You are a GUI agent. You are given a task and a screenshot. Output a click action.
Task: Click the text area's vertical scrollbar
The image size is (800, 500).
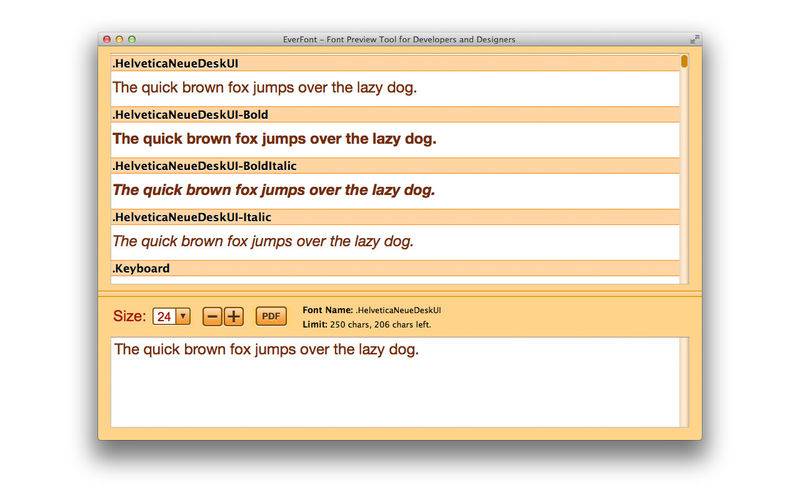tap(684, 382)
